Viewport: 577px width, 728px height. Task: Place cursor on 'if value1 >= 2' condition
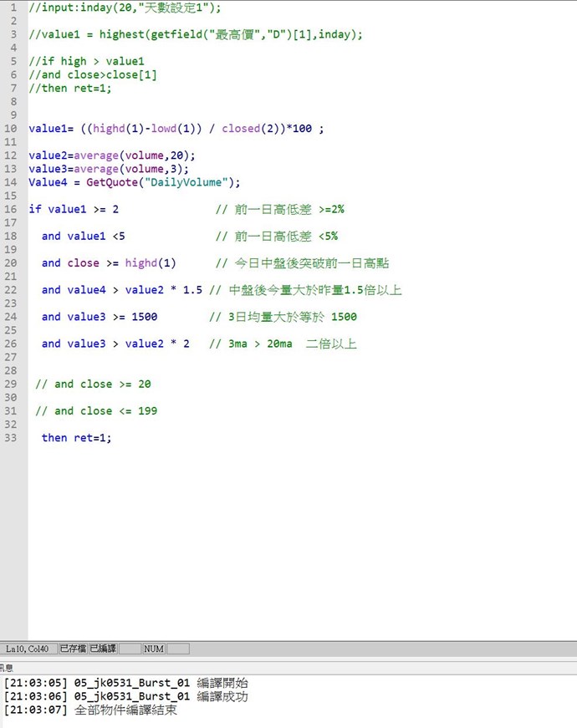click(74, 209)
